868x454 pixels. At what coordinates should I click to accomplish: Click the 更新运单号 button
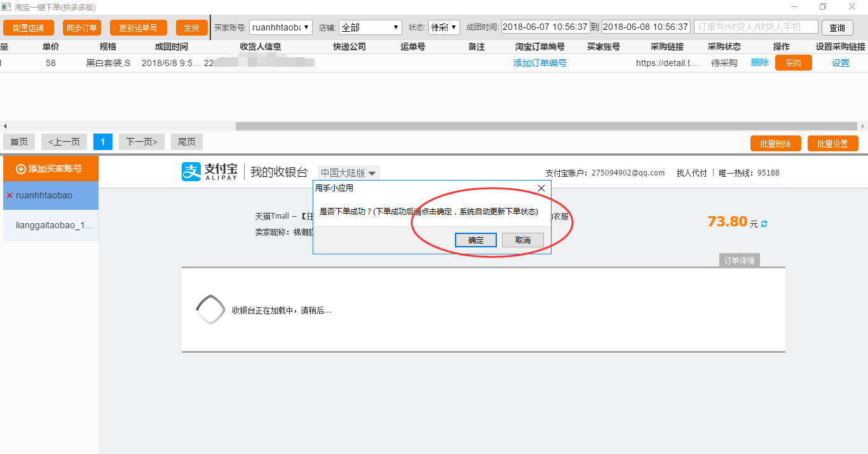pyautogui.click(x=139, y=28)
